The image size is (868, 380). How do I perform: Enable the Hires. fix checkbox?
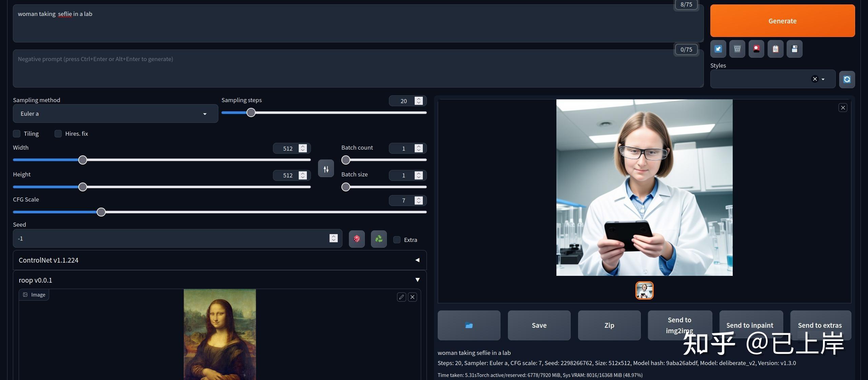tap(58, 134)
